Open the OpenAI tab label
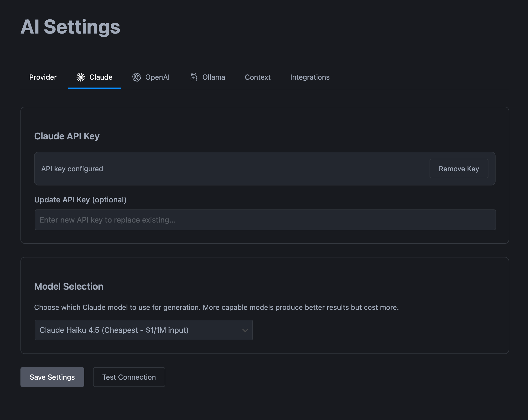Viewport: 528px width, 420px height. (157, 77)
